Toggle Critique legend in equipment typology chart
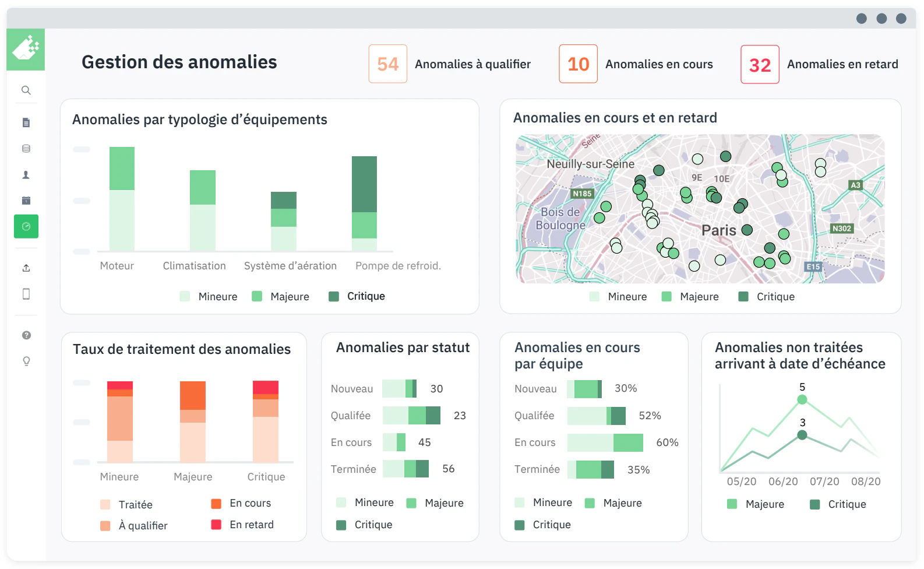The width and height of the screenshot is (924, 569). click(357, 296)
